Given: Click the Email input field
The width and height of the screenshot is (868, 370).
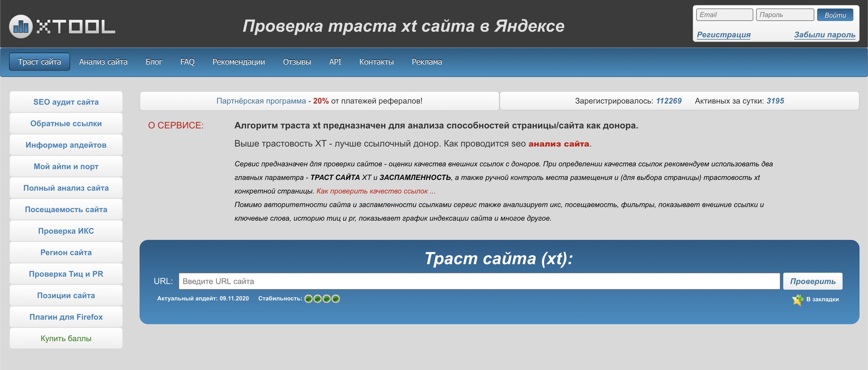Looking at the screenshot, I should coord(724,15).
